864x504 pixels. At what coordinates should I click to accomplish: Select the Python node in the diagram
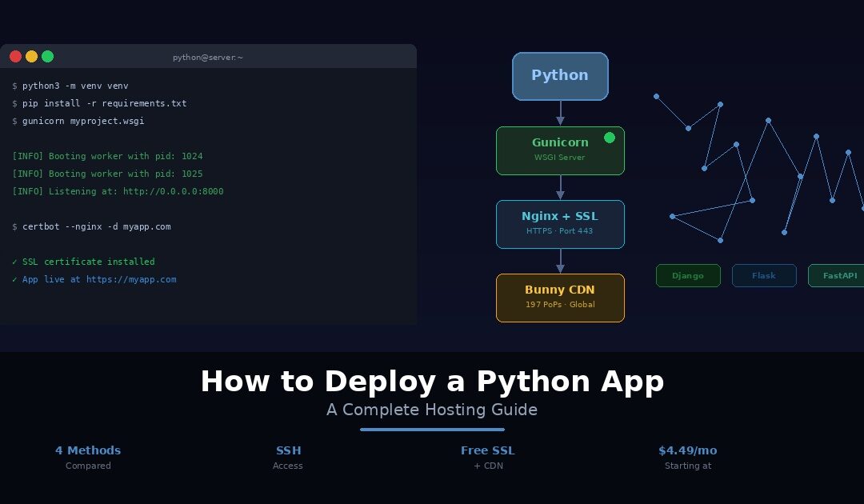pos(560,76)
